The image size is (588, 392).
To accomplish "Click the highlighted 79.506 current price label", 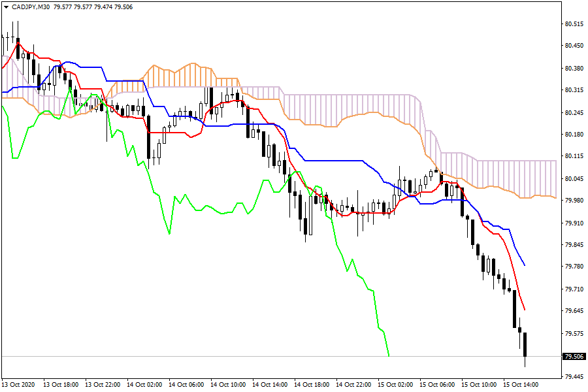I will (x=574, y=356).
